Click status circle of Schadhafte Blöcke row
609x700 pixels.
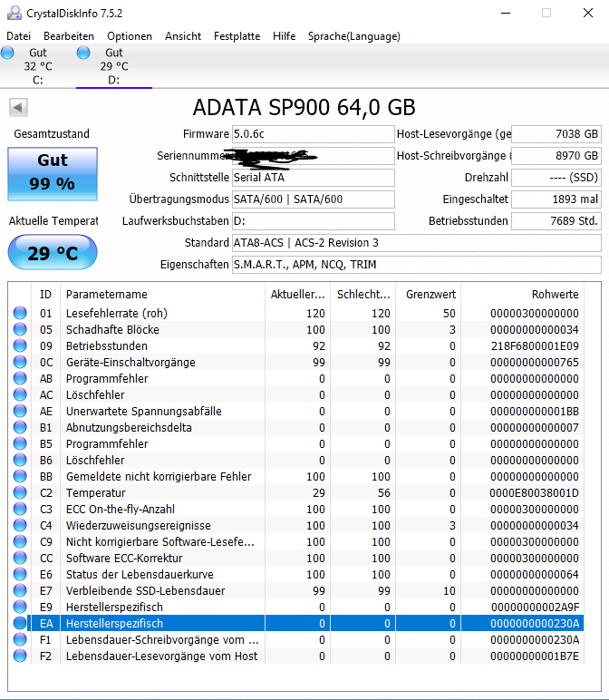[x=20, y=329]
